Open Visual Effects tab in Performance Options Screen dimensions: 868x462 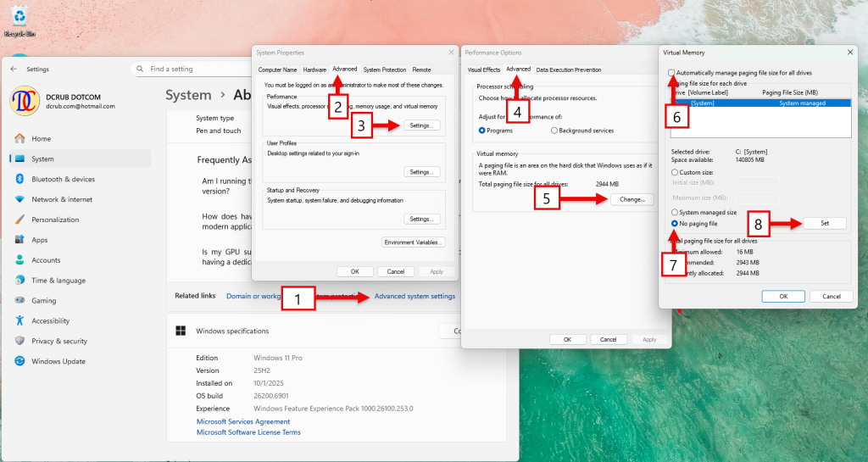483,70
